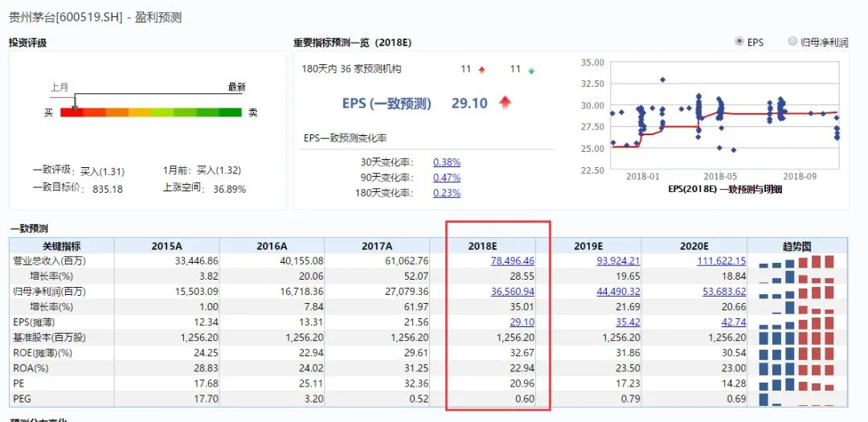
Task: Select the 基准股本(百万股) row label
Action: 49,338
